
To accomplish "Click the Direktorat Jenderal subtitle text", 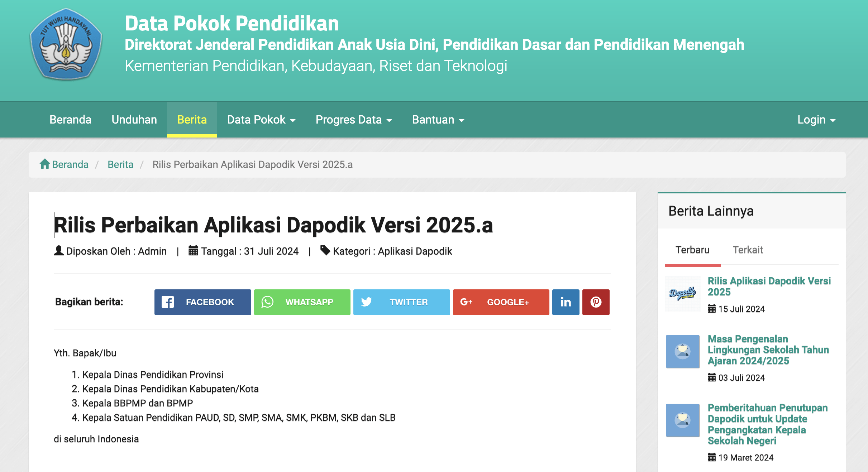I will point(434,45).
